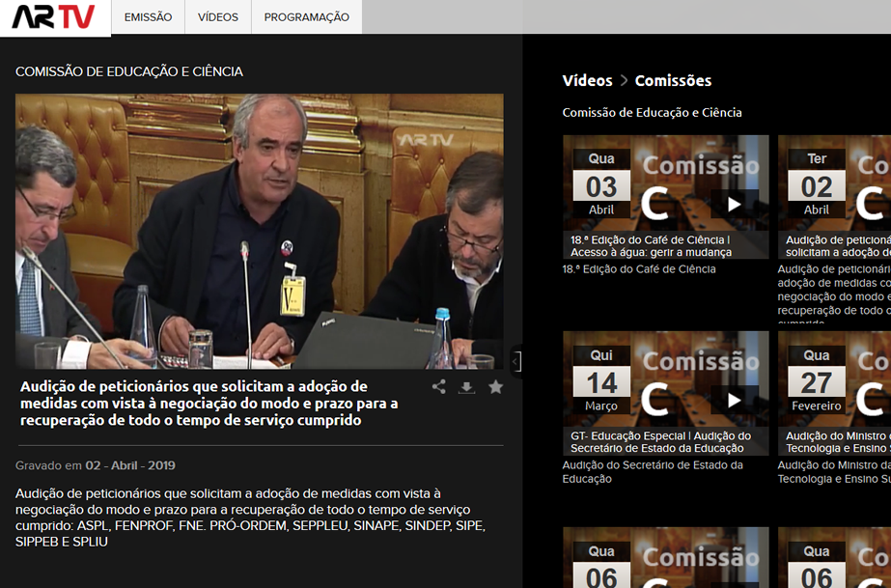Screen dimensions: 891x588
Task: Open the Programação menu
Action: pos(307,17)
